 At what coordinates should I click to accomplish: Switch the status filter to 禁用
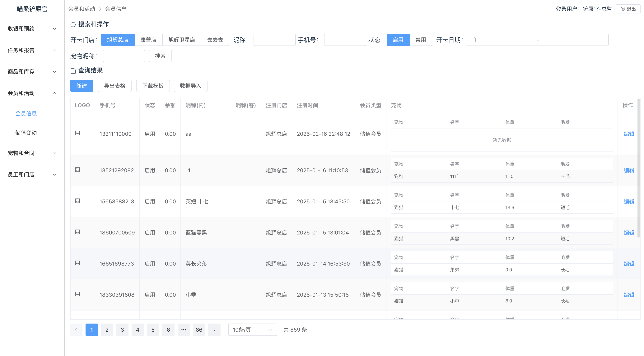point(421,40)
